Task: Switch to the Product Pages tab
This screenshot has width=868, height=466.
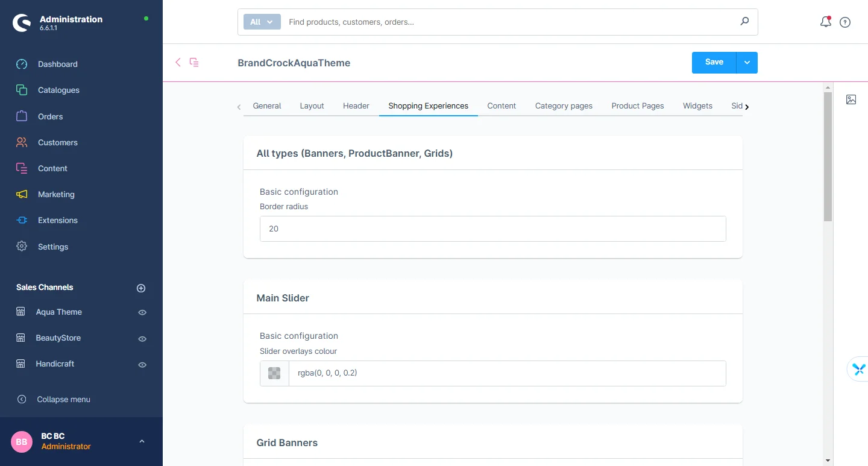Action: [x=637, y=105]
